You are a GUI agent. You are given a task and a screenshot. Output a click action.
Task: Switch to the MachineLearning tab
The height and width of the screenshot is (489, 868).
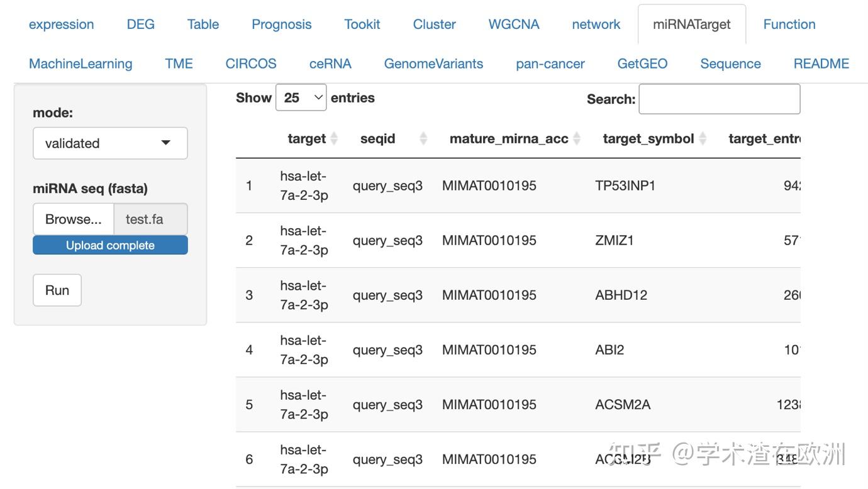pyautogui.click(x=81, y=64)
